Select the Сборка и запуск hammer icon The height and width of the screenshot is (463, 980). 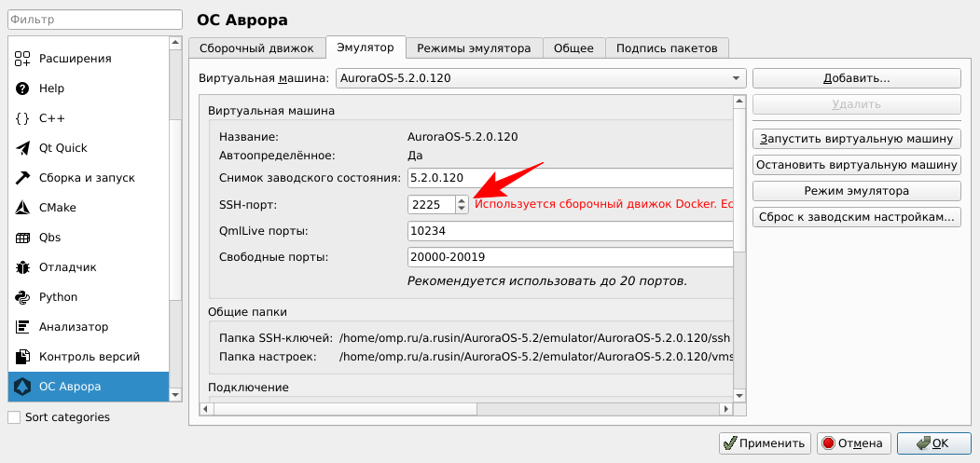click(x=23, y=178)
